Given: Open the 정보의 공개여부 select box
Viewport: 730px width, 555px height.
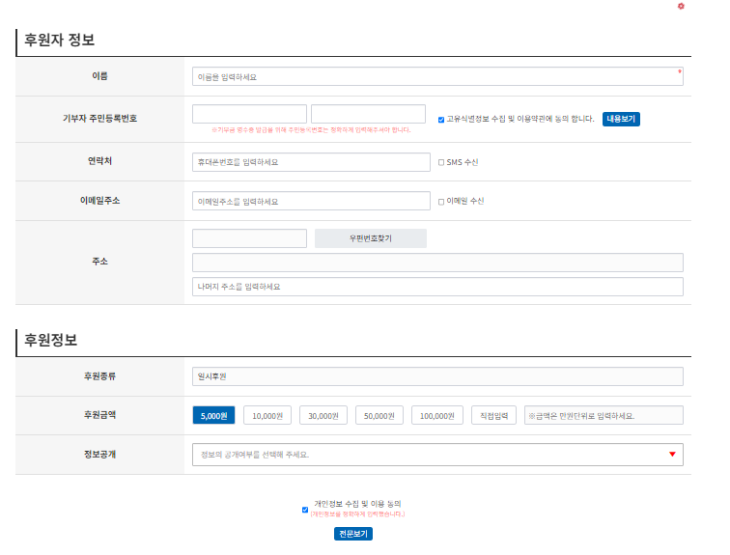Looking at the screenshot, I should [438, 454].
